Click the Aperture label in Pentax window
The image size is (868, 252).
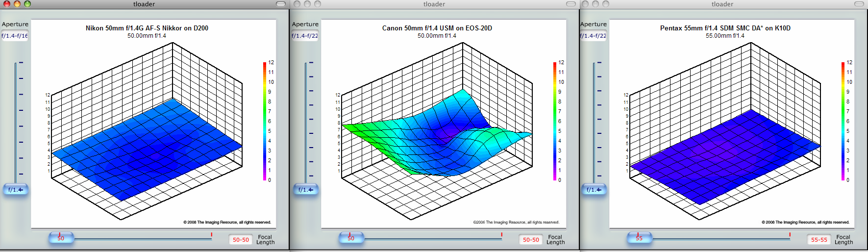point(594,24)
